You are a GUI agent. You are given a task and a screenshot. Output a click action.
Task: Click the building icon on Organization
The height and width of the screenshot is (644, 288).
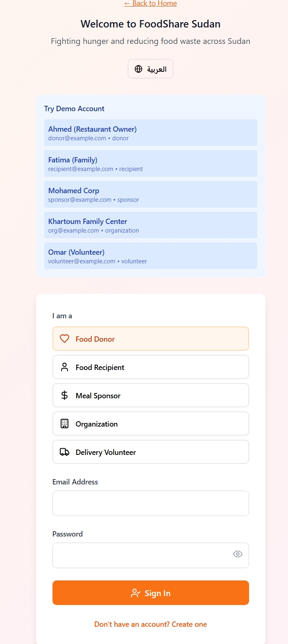tap(64, 423)
